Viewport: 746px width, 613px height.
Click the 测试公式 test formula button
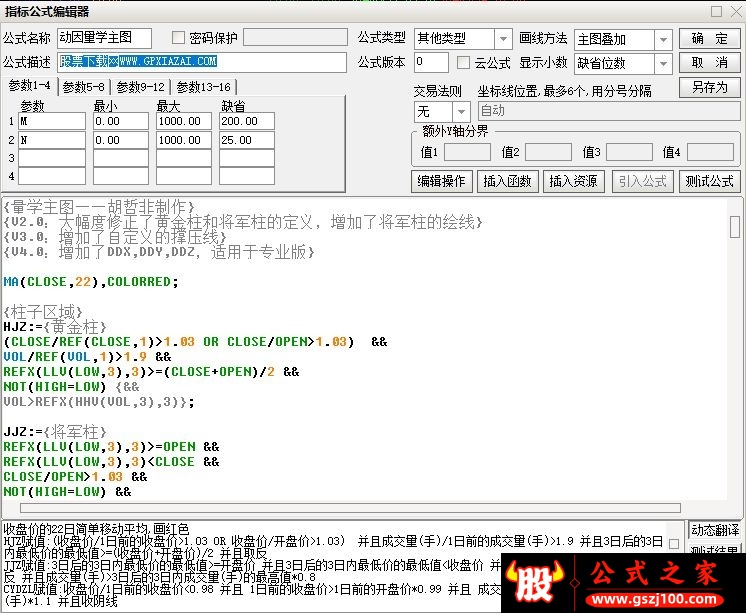pos(709,181)
